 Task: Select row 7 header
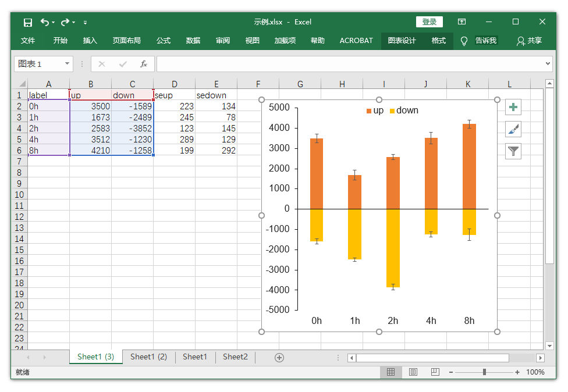(19, 162)
